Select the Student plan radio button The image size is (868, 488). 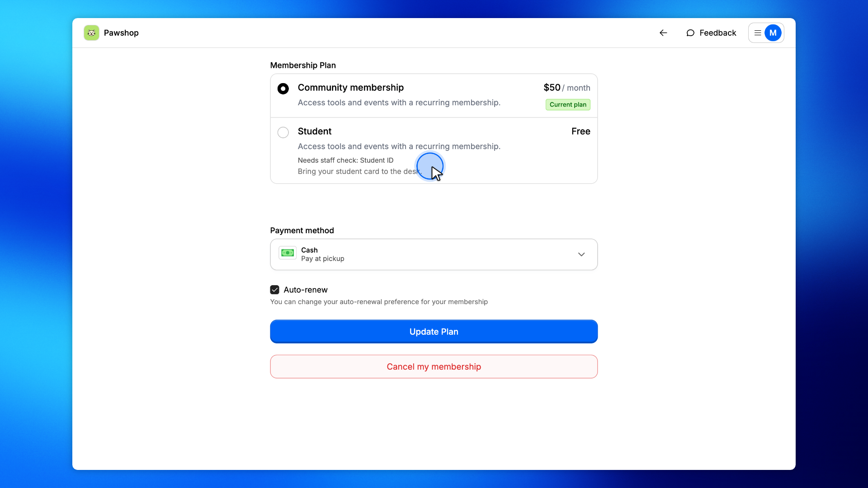coord(283,132)
